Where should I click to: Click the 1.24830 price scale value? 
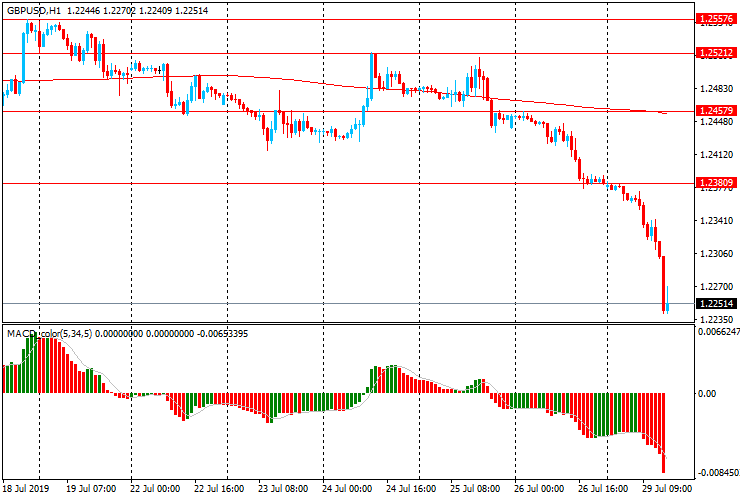[717, 89]
